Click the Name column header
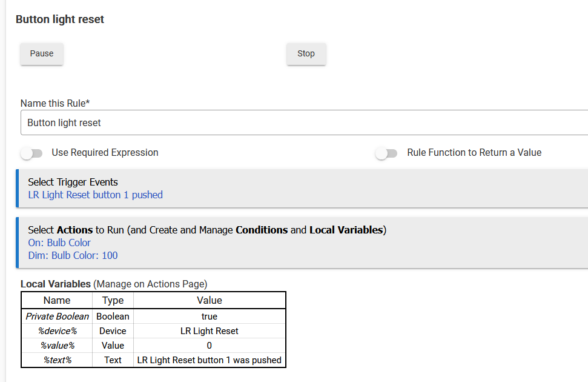 pos(57,300)
